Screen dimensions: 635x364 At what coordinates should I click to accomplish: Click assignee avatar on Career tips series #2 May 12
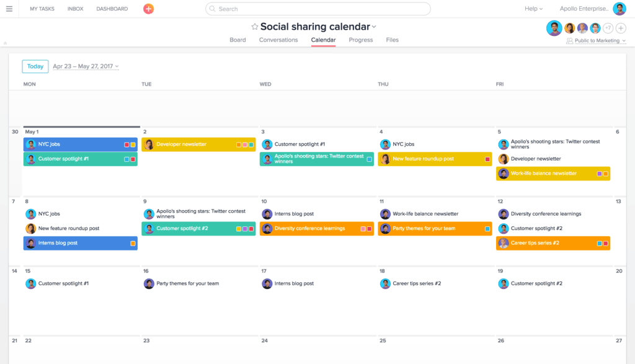click(504, 243)
